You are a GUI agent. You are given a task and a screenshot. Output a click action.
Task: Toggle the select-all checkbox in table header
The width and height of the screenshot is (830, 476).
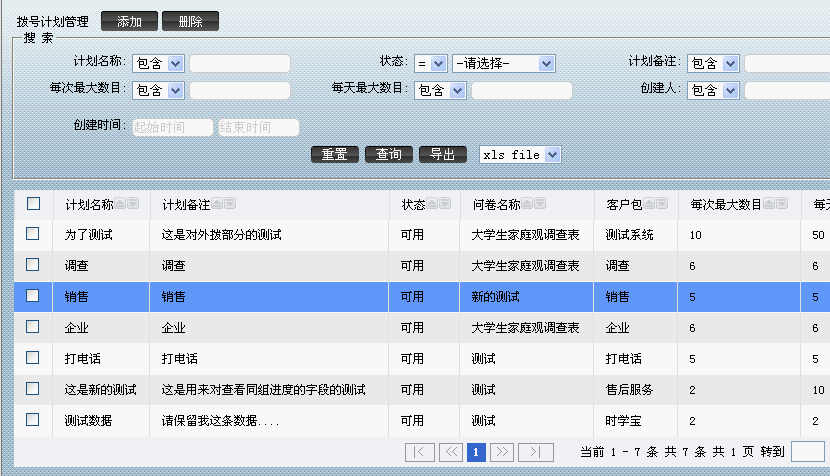pos(34,203)
